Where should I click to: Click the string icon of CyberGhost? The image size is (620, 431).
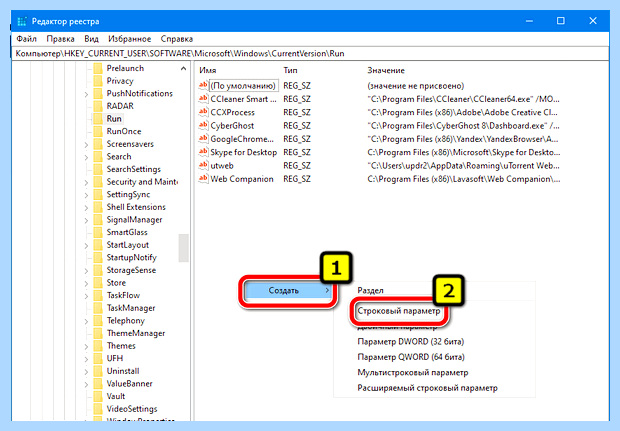tap(203, 125)
